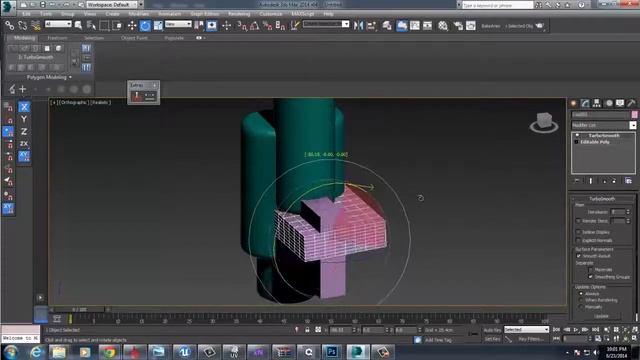The width and height of the screenshot is (640, 360).
Task: Switch to the Freeform ribbon tab
Action: 57,38
